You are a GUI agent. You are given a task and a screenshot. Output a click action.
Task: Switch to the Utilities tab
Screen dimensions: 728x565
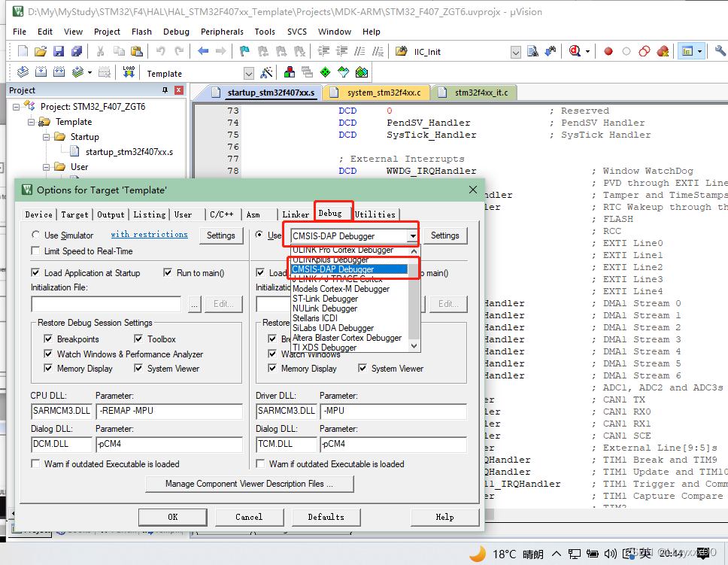click(375, 214)
